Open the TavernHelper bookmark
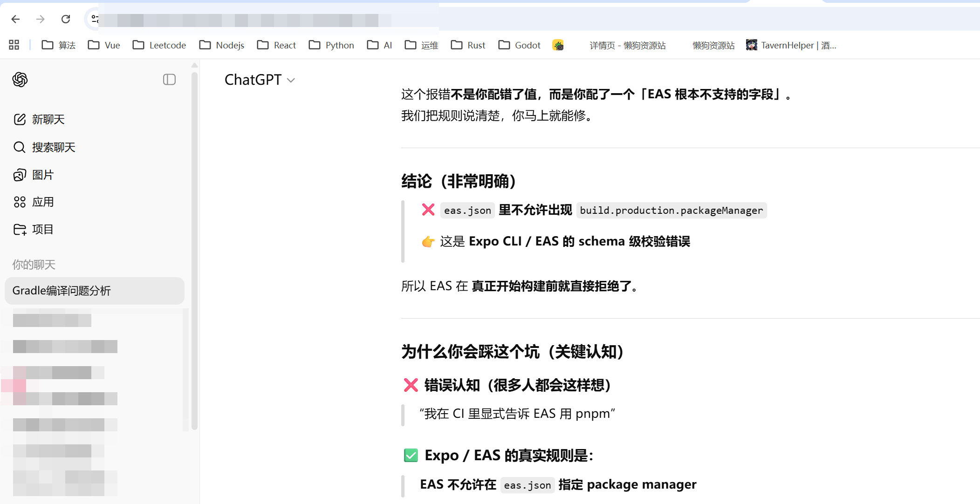Image resolution: width=980 pixels, height=504 pixels. coord(791,45)
